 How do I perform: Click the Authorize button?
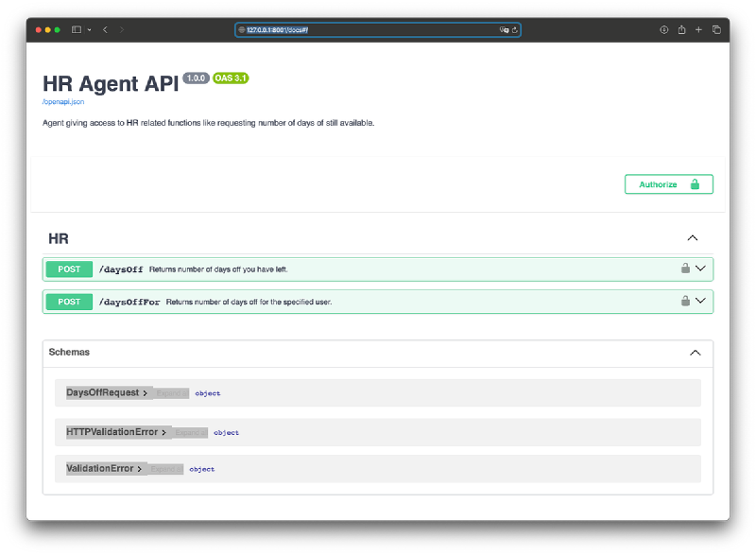[x=669, y=184]
